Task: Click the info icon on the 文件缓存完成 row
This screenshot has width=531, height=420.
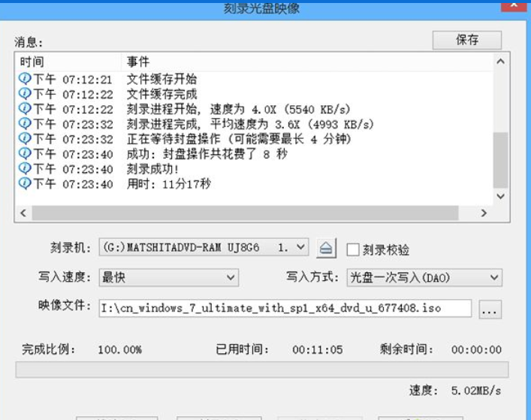Action: (x=25, y=94)
